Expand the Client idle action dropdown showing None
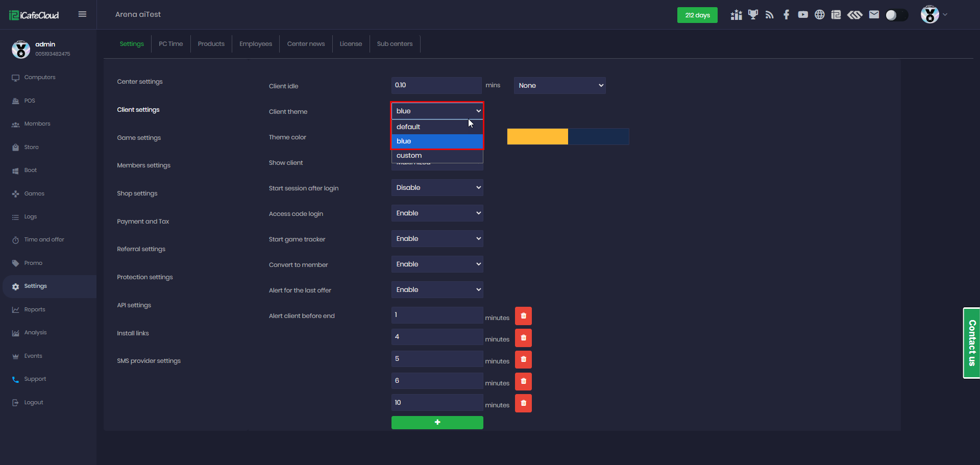Screen dimensions: 980x465 coord(559,86)
